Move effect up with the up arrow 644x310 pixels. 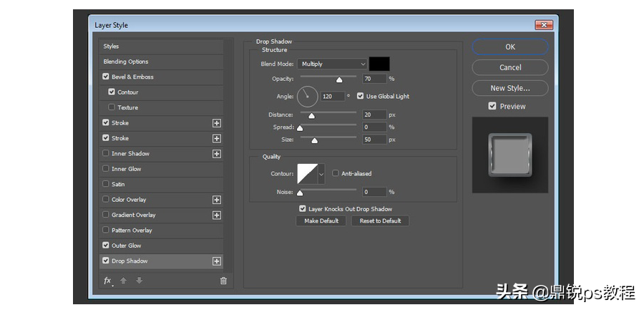(123, 281)
